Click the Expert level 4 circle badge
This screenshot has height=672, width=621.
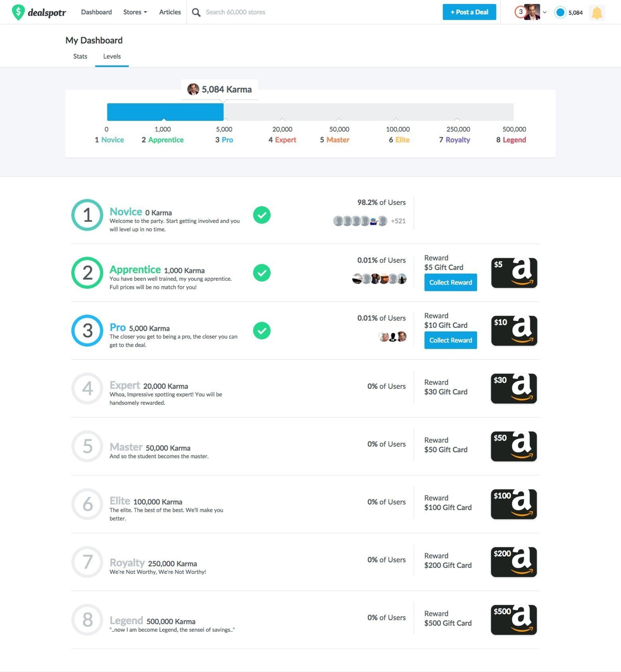click(87, 388)
